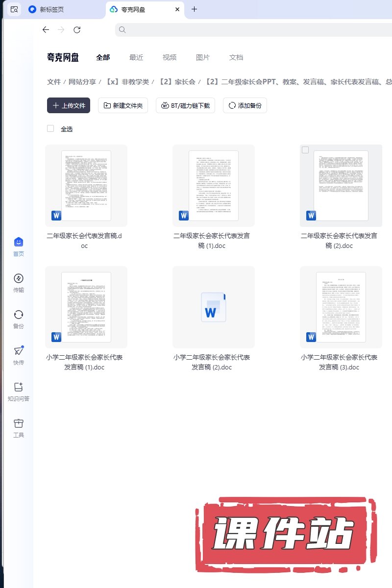Select the 视频 category tab
This screenshot has width=392, height=588.
pos(170,57)
